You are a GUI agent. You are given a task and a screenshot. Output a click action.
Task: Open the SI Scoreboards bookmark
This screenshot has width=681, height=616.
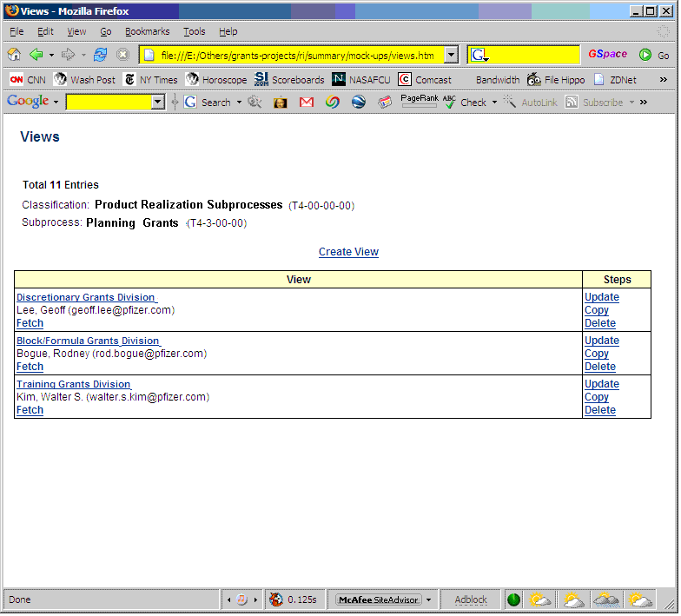coord(290,80)
